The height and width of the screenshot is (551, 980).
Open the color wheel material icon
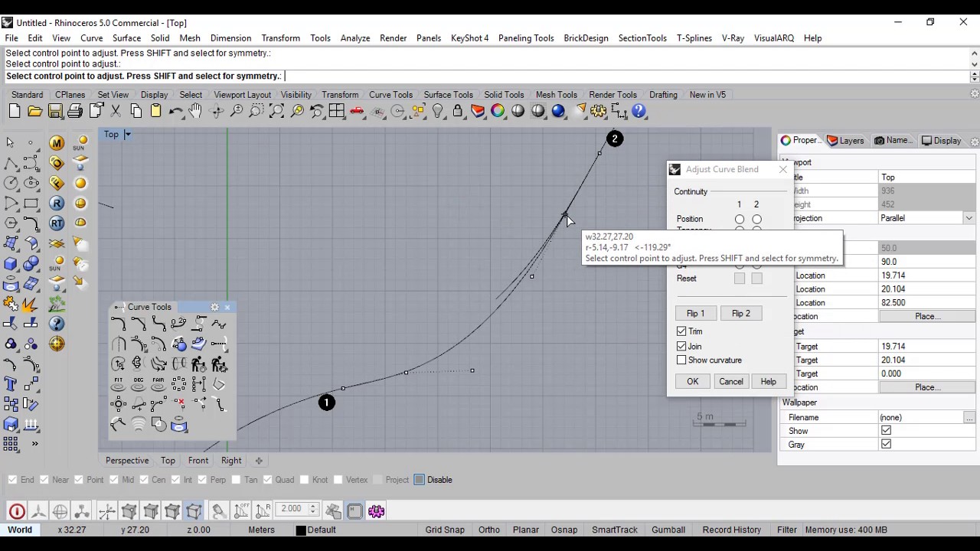(498, 112)
